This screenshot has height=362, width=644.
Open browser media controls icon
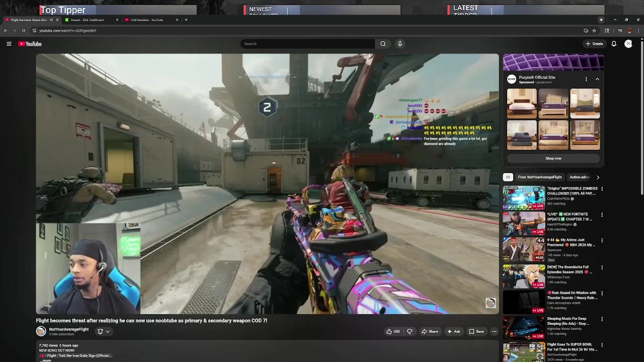[x=620, y=31]
